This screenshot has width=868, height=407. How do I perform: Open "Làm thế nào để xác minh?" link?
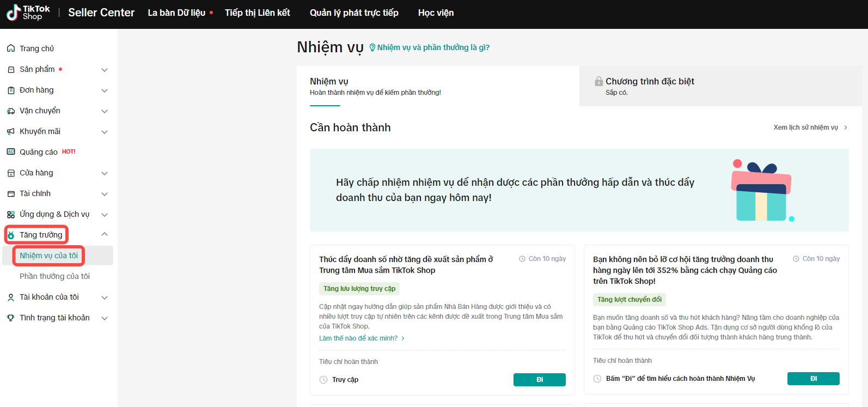358,338
